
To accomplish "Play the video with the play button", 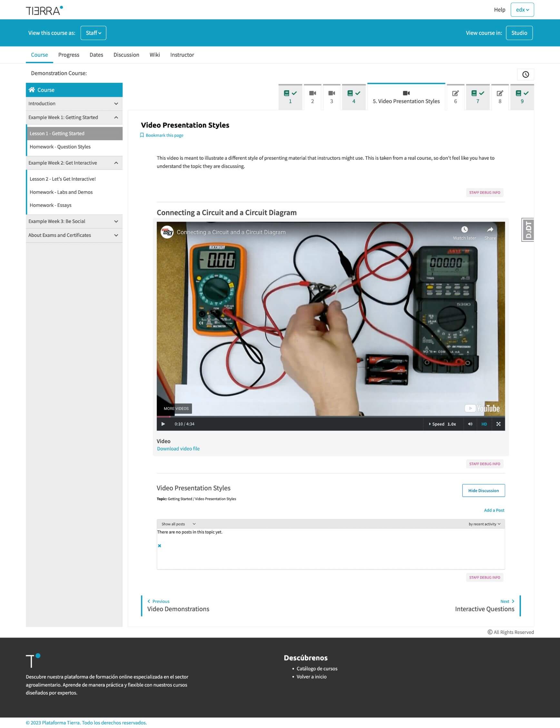I will (163, 424).
